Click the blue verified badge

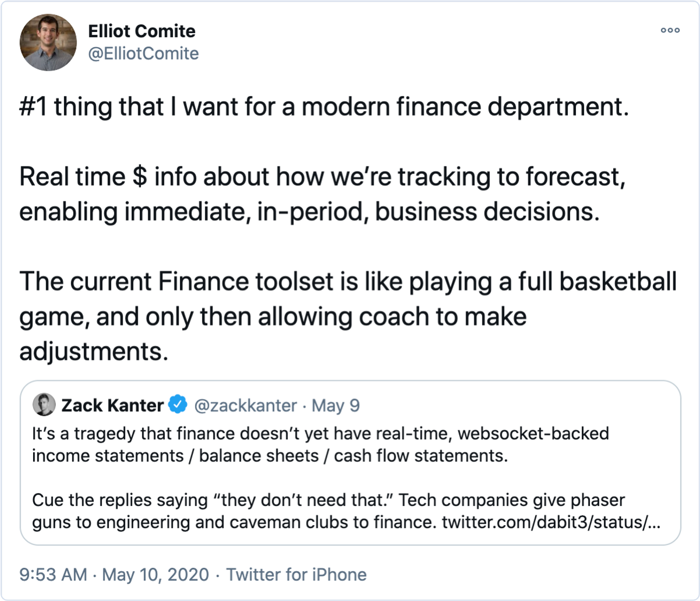(178, 405)
